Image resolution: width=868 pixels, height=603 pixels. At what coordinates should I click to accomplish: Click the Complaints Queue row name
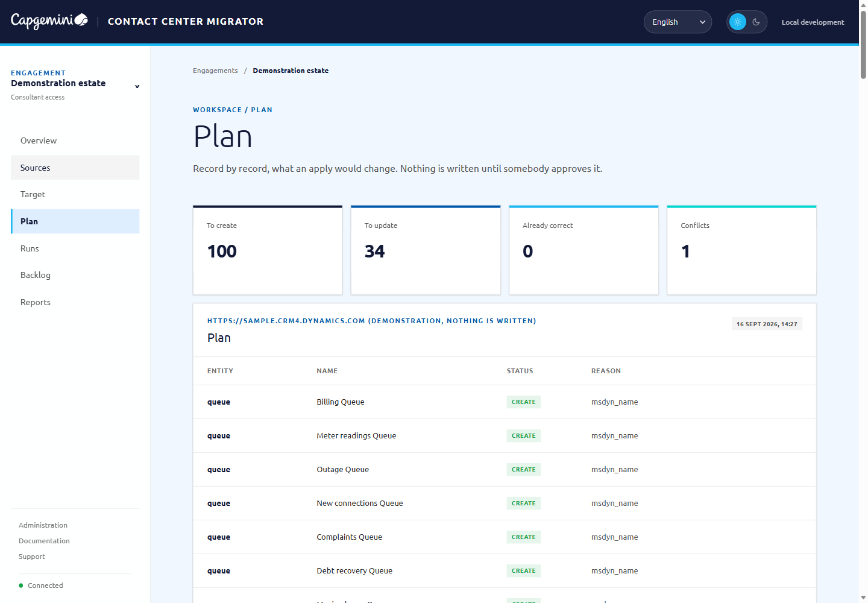click(350, 537)
